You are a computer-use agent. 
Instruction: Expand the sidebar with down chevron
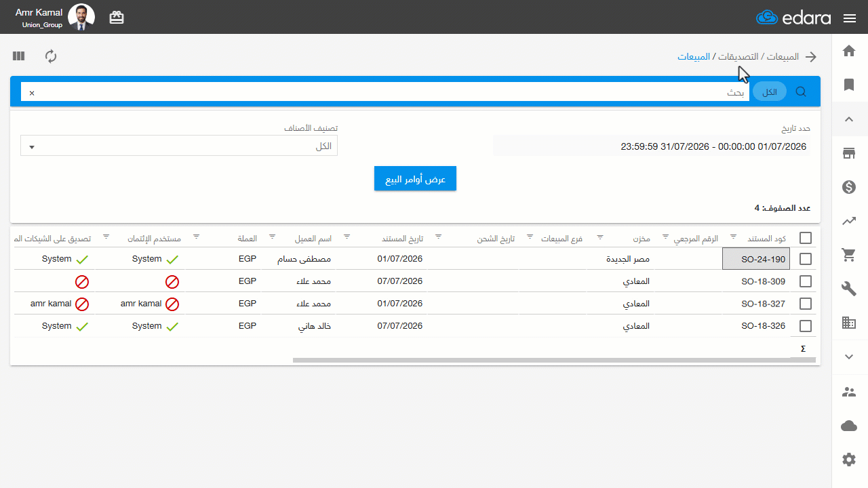849,357
